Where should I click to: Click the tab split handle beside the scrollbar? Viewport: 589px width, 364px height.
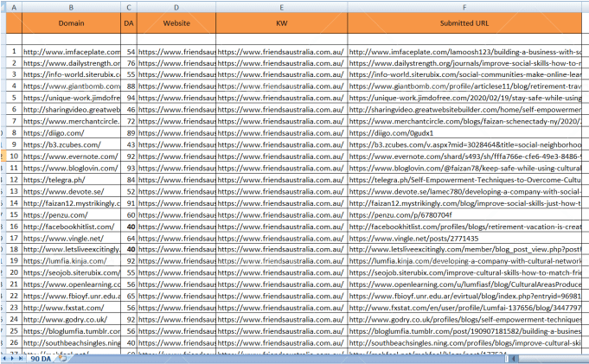[507, 359]
